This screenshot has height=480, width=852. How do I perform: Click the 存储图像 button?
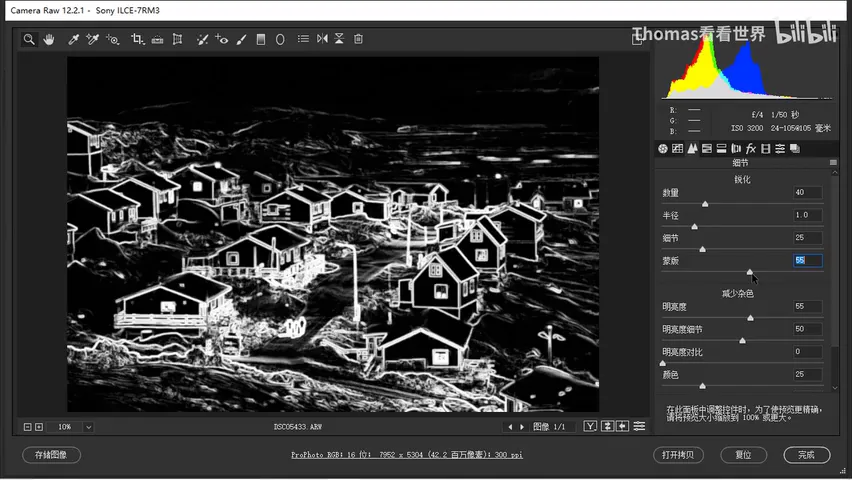[x=51, y=455]
